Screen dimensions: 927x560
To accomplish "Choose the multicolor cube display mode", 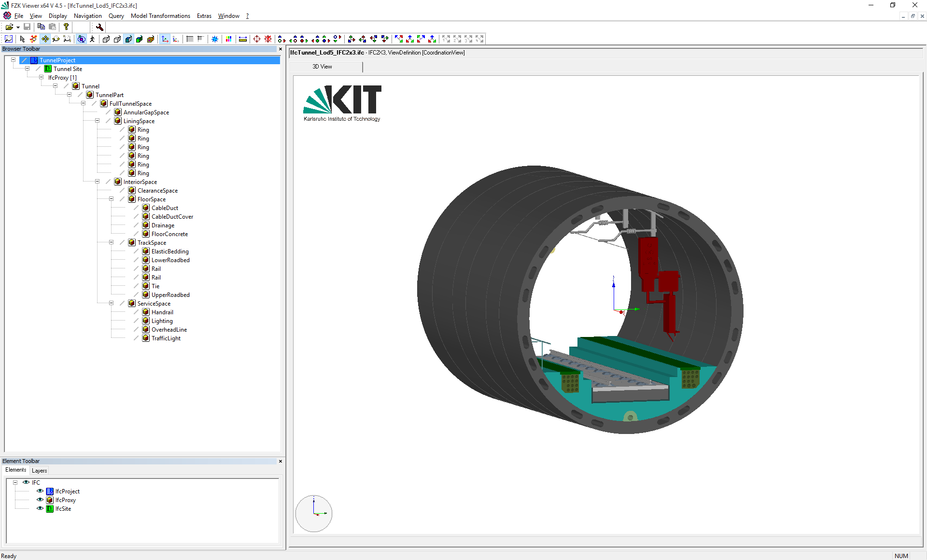I will tap(151, 39).
